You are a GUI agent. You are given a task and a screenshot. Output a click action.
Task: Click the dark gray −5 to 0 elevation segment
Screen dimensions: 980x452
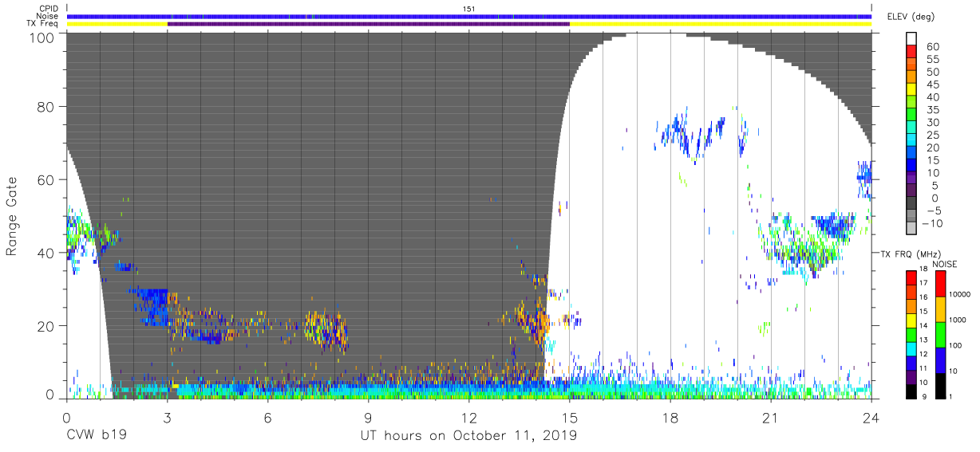(912, 204)
